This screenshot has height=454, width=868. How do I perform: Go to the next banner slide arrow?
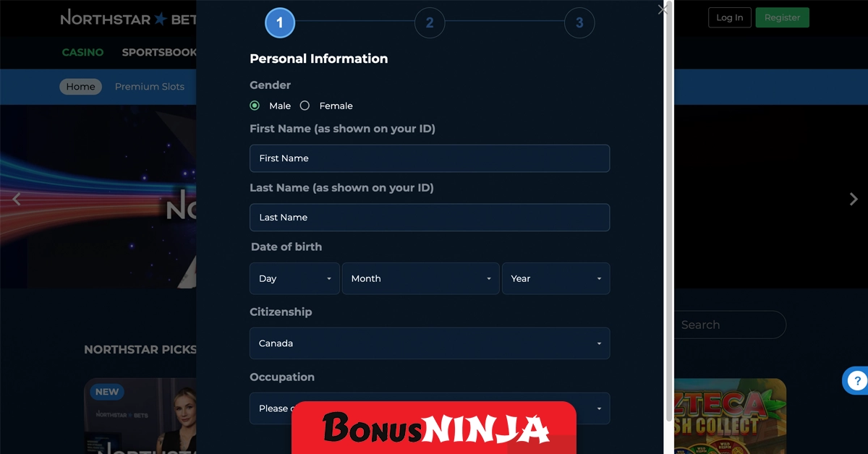pos(854,199)
